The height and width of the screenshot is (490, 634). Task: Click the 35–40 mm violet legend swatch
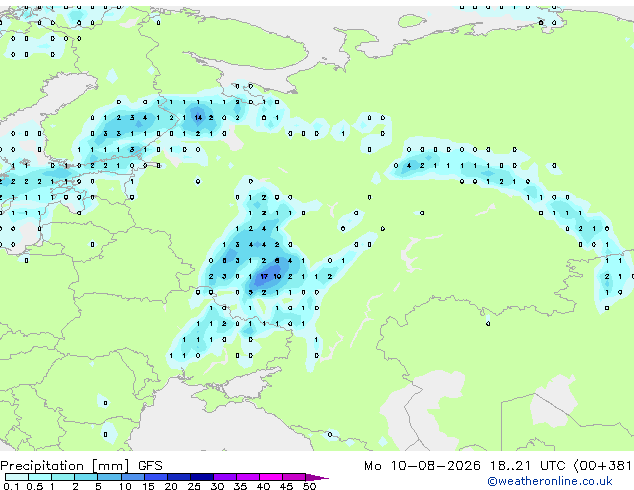click(x=248, y=477)
